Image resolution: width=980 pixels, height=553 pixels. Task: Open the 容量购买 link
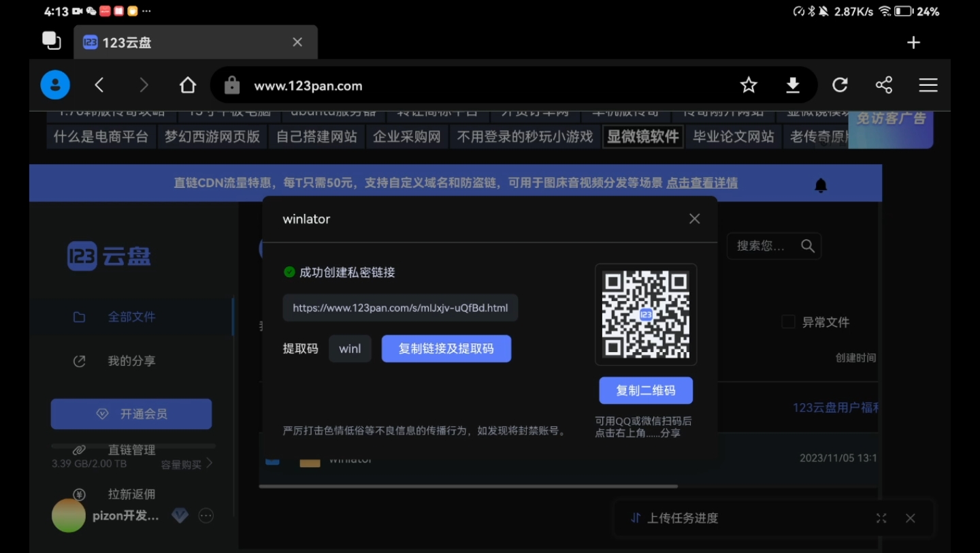coord(186,464)
